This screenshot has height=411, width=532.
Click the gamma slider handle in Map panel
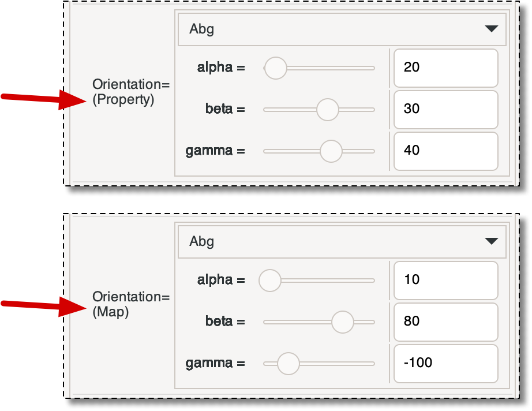(287, 364)
